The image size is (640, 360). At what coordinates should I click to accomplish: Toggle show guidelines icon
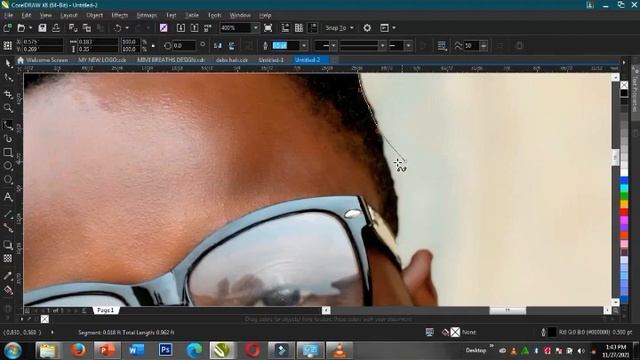click(x=313, y=28)
